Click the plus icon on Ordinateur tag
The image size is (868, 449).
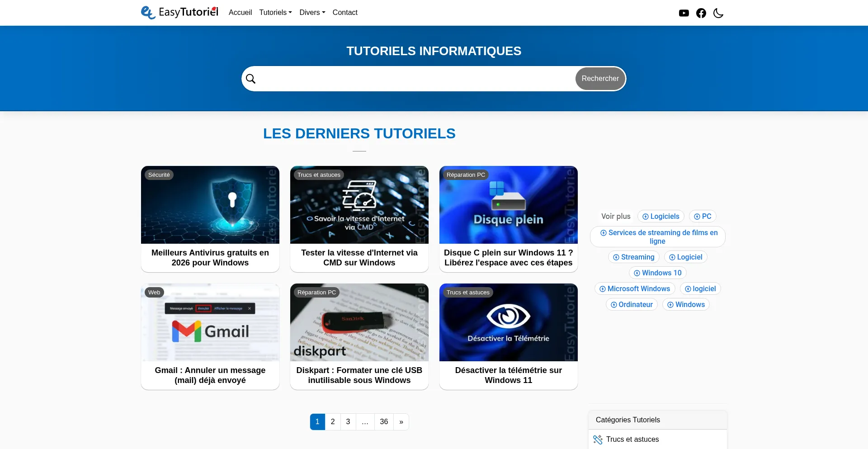coord(615,304)
